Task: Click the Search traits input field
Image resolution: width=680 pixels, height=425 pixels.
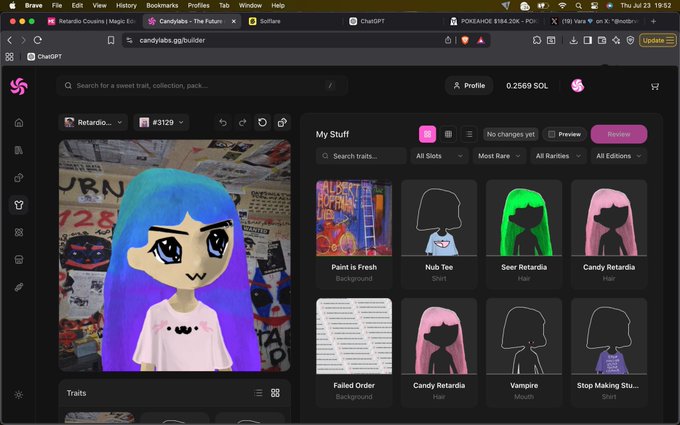Action: point(361,156)
